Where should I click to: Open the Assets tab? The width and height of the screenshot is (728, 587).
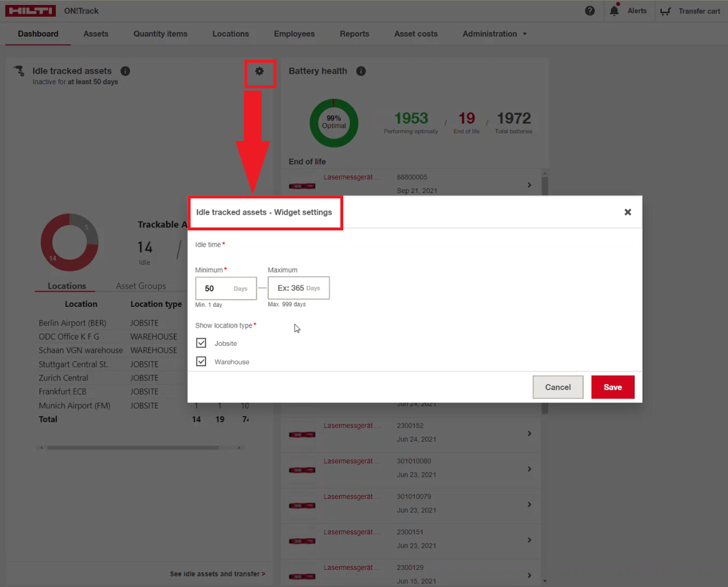96,34
